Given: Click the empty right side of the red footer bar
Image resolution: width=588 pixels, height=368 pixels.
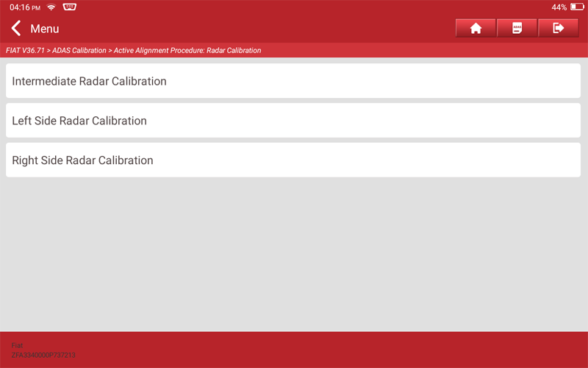Looking at the screenshot, I should click(441, 350).
